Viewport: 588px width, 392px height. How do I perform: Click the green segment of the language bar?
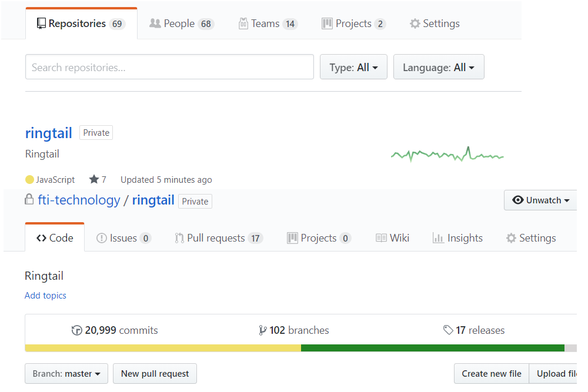tap(433, 348)
